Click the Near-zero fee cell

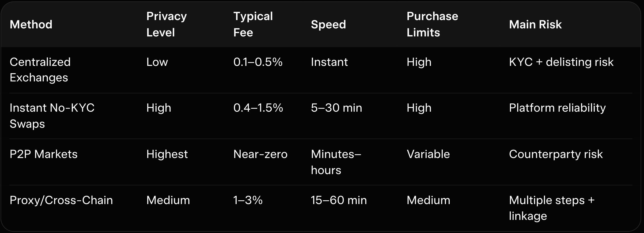click(260, 154)
